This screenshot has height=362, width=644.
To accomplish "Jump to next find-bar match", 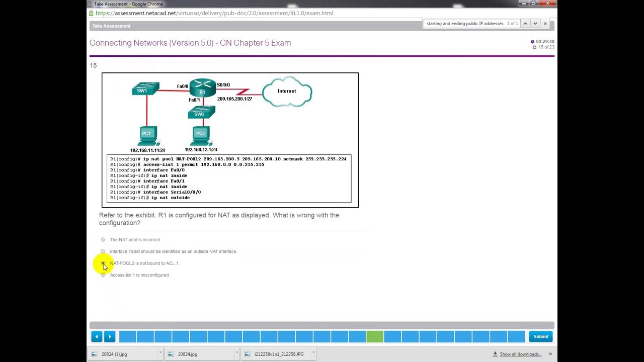I will pyautogui.click(x=535, y=24).
